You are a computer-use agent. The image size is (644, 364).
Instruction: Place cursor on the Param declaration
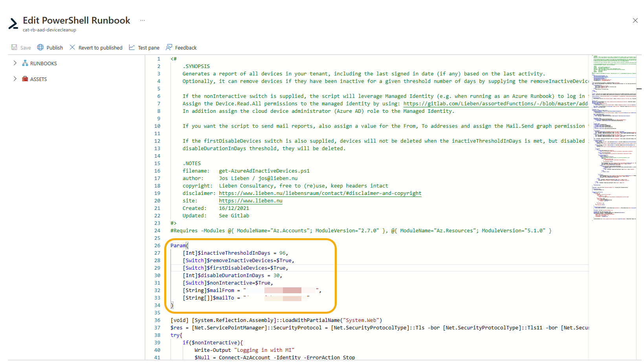point(178,245)
